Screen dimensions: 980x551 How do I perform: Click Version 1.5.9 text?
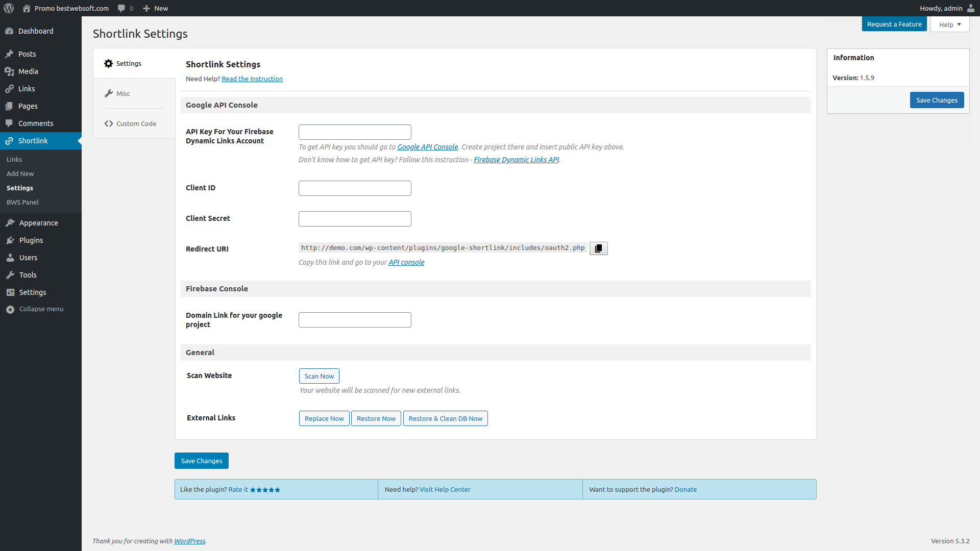(853, 78)
